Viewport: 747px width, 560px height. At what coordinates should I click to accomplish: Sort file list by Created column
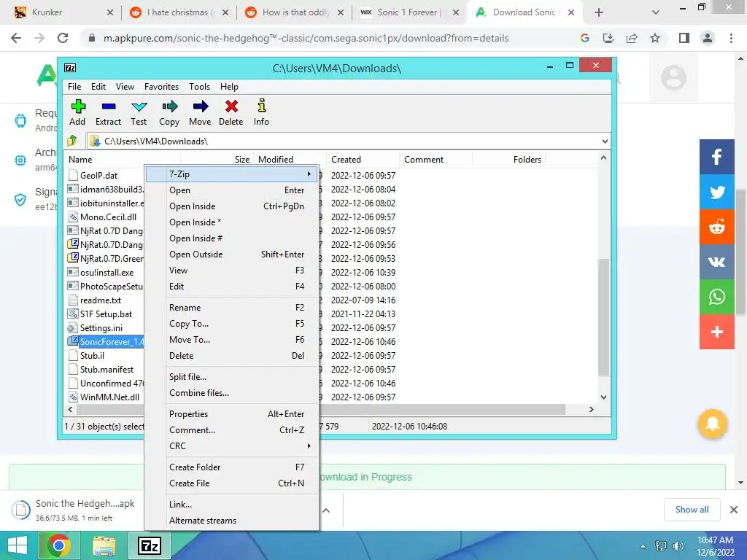click(362, 160)
